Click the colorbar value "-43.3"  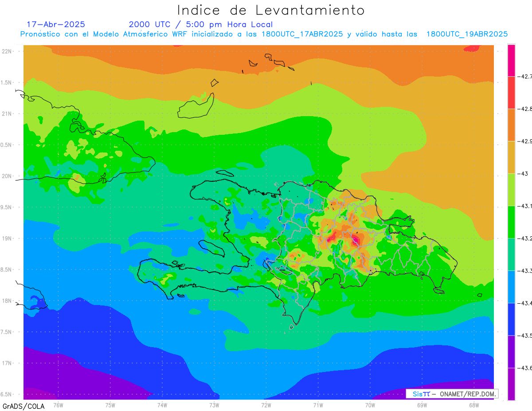click(x=525, y=271)
